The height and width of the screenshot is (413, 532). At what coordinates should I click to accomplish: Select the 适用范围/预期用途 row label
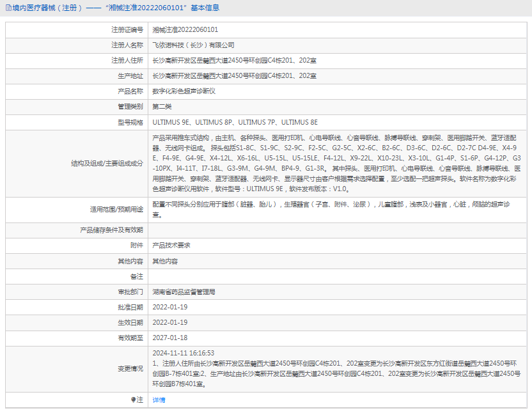[117, 210]
